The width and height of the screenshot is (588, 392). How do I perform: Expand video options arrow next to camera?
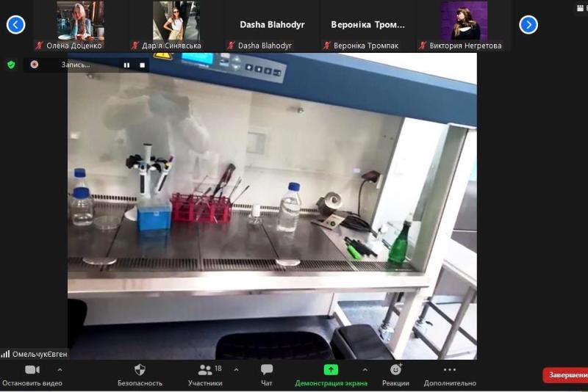tap(60, 370)
